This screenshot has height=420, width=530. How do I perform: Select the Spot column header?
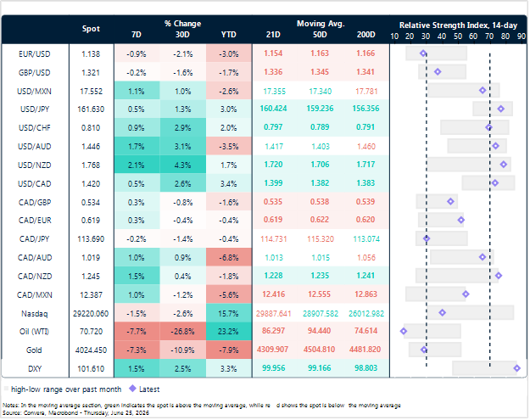pos(92,29)
